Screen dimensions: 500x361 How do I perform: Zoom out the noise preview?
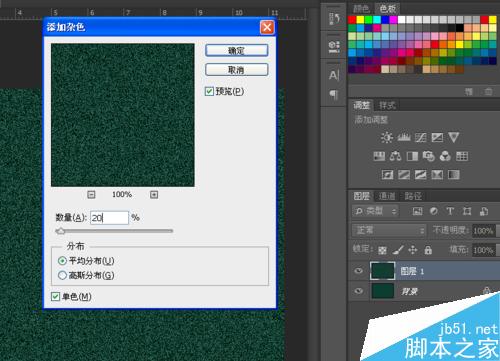[x=91, y=195]
